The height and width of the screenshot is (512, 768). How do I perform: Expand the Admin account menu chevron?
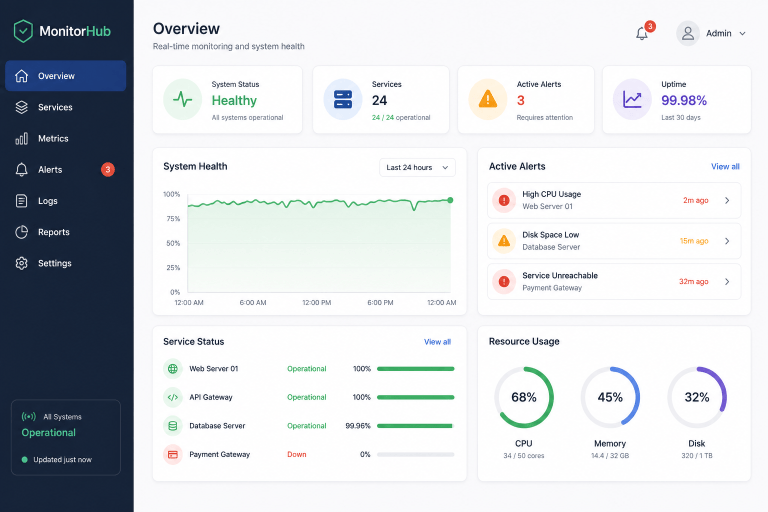pos(743,33)
